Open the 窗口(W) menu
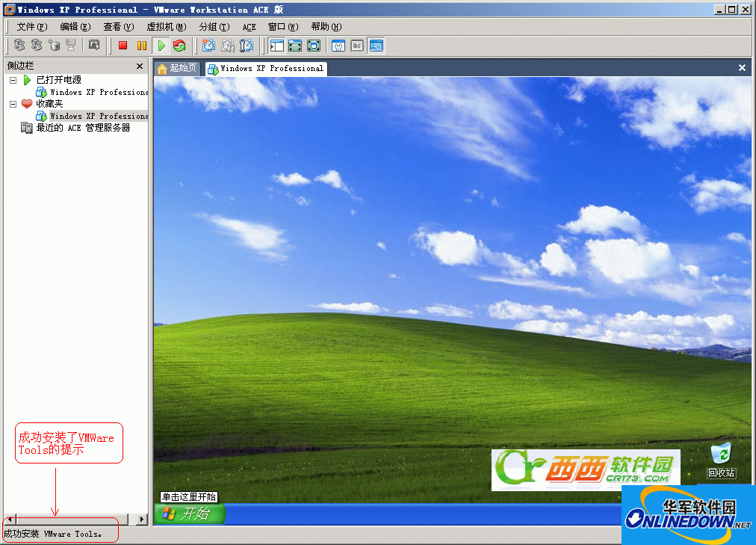Image resolution: width=756 pixels, height=545 pixels. click(284, 27)
